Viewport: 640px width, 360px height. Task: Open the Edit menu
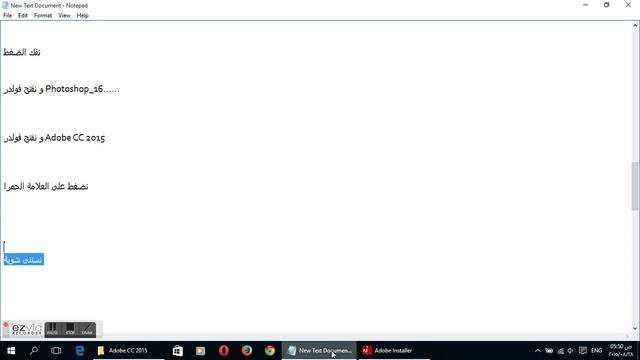pyautogui.click(x=22, y=16)
